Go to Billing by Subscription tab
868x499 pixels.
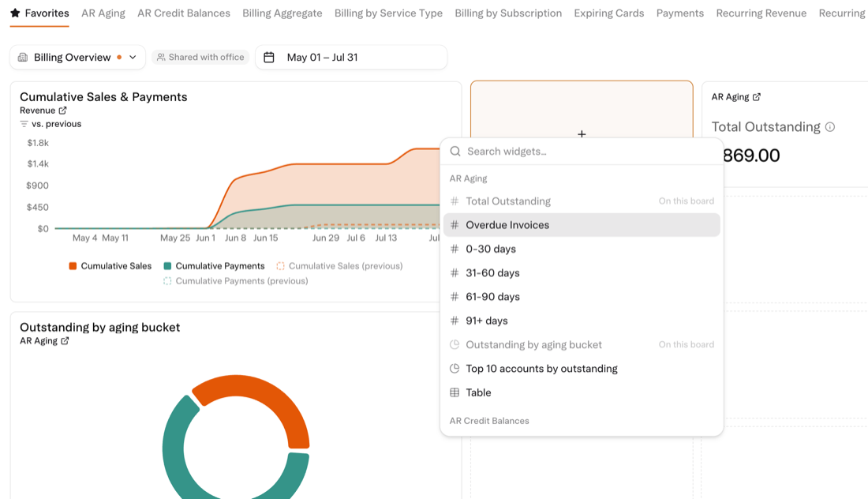coord(508,13)
